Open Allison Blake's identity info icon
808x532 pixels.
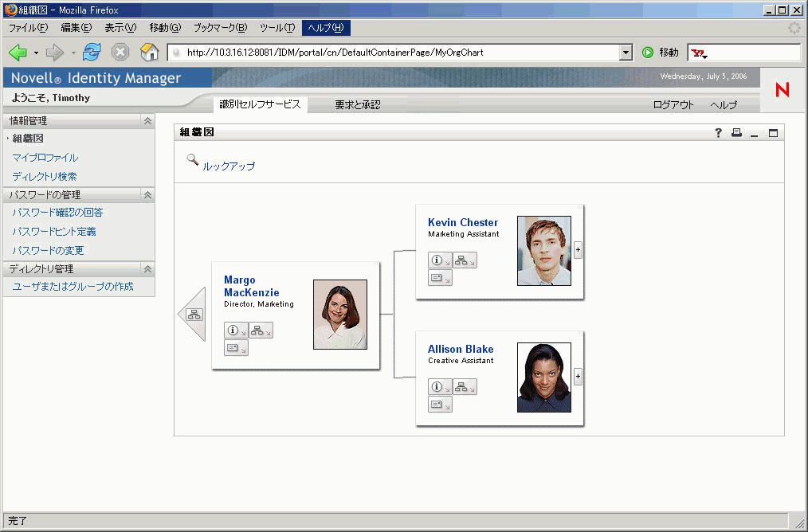click(440, 387)
